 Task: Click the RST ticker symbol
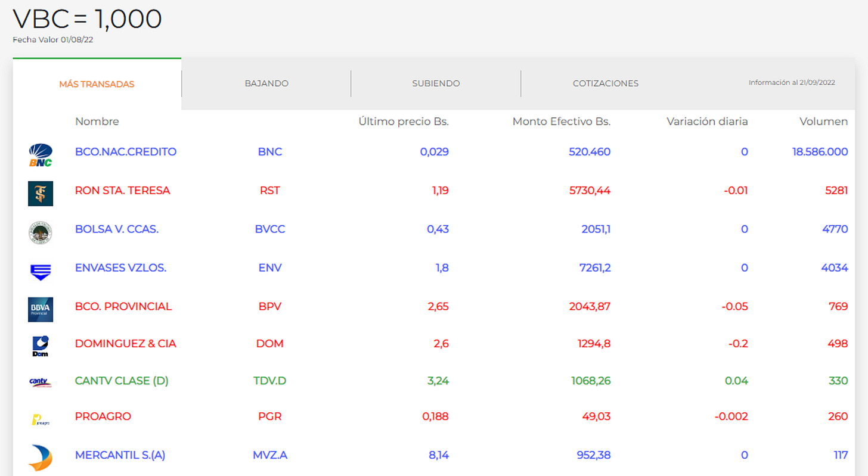270,191
